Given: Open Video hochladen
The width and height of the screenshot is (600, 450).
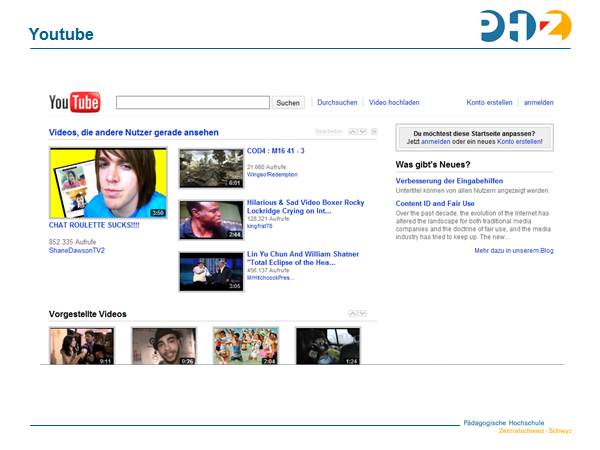Looking at the screenshot, I should click(x=394, y=103).
